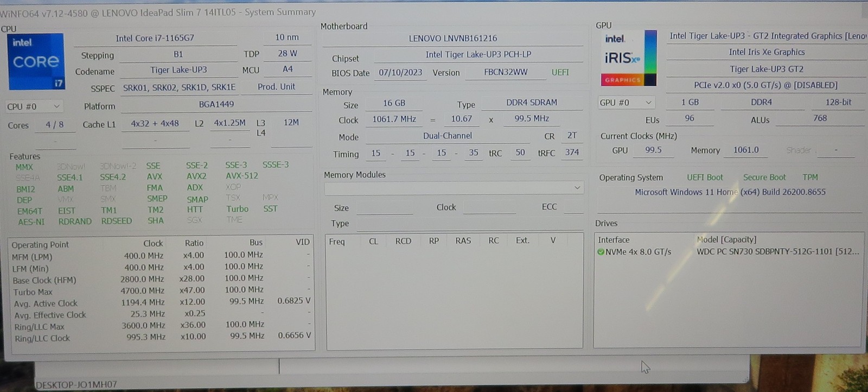The image size is (868, 392).
Task: Click the VID column header
Action: (x=303, y=242)
